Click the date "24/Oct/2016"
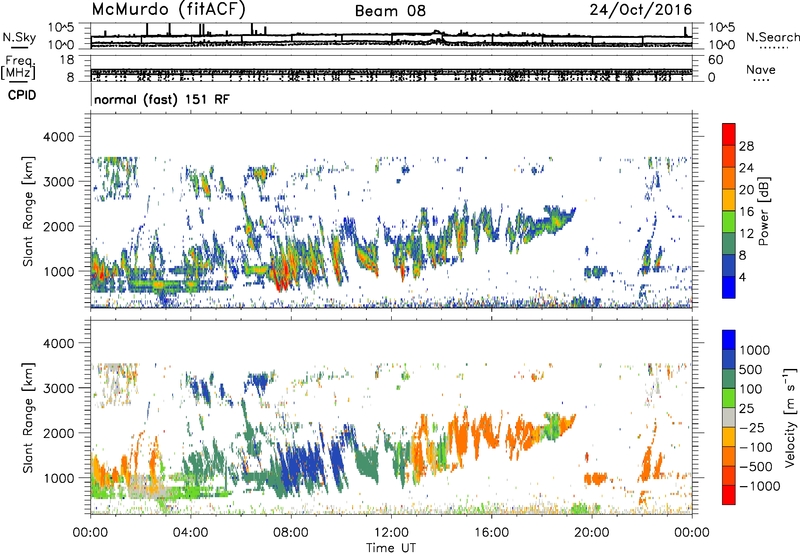Viewport: 800px width, 554px height. [641, 10]
